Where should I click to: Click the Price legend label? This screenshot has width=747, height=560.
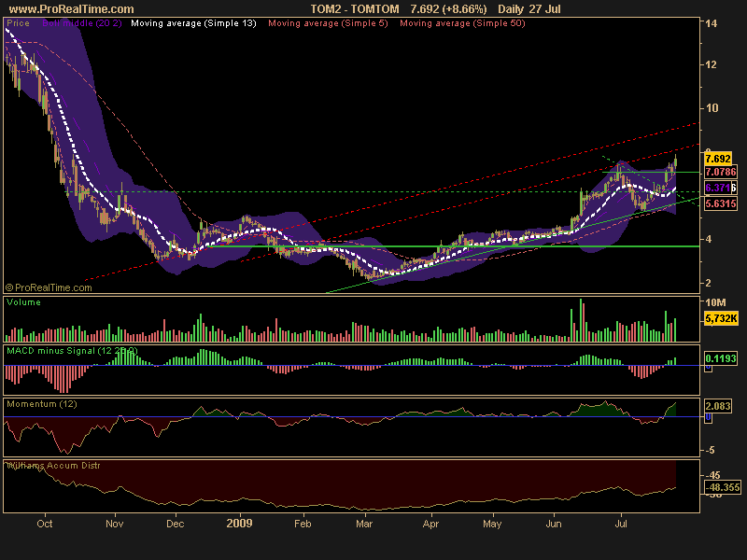point(18,21)
